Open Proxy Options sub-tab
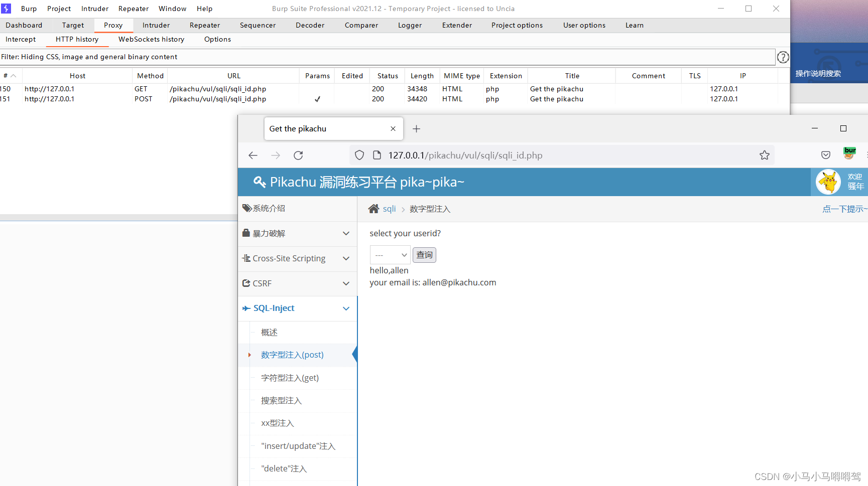 coord(217,39)
